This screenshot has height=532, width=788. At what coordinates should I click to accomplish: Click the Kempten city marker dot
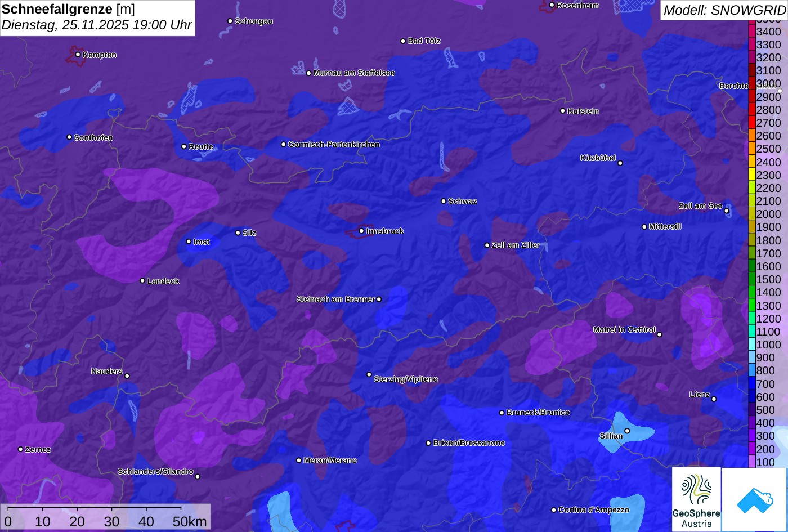pos(78,55)
